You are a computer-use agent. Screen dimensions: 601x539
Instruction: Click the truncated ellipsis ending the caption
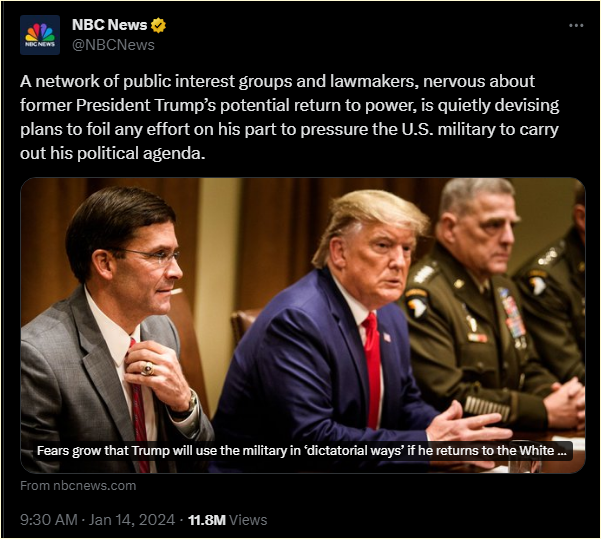564,451
